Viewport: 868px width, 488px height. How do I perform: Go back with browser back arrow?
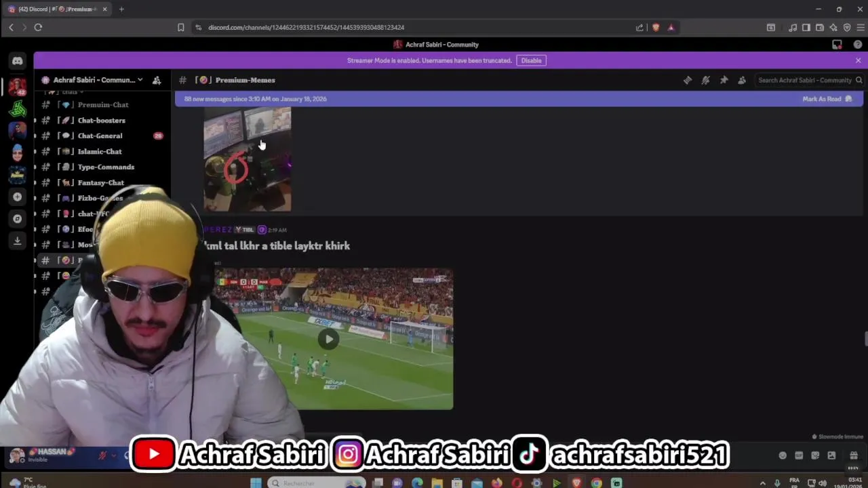point(11,27)
